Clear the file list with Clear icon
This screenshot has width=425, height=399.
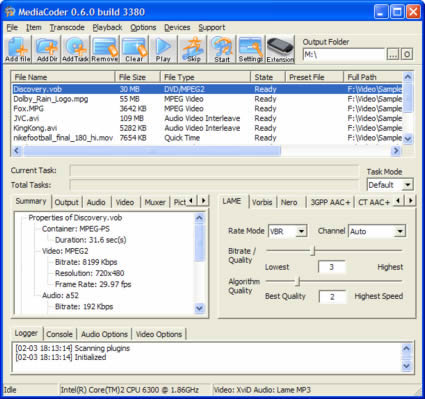click(x=134, y=49)
